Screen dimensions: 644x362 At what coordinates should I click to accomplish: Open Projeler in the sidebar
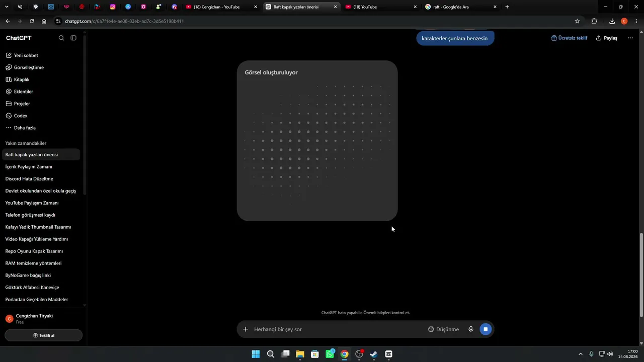point(41,104)
